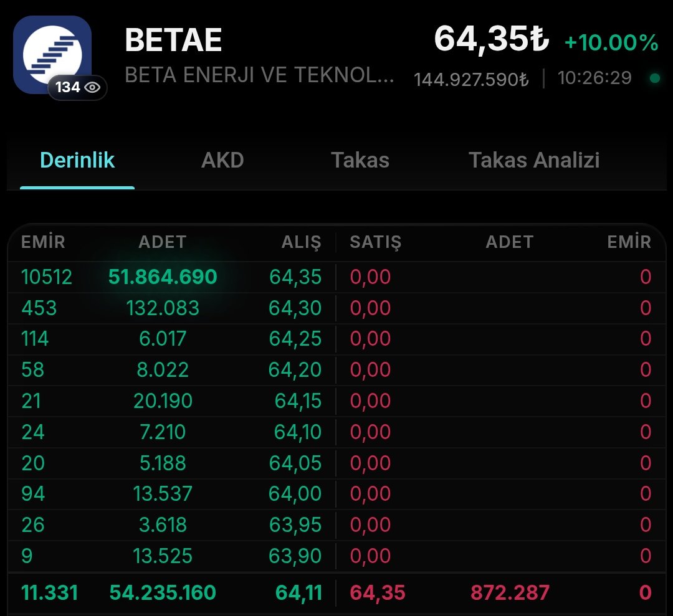Select the 114 order count cell

35,339
